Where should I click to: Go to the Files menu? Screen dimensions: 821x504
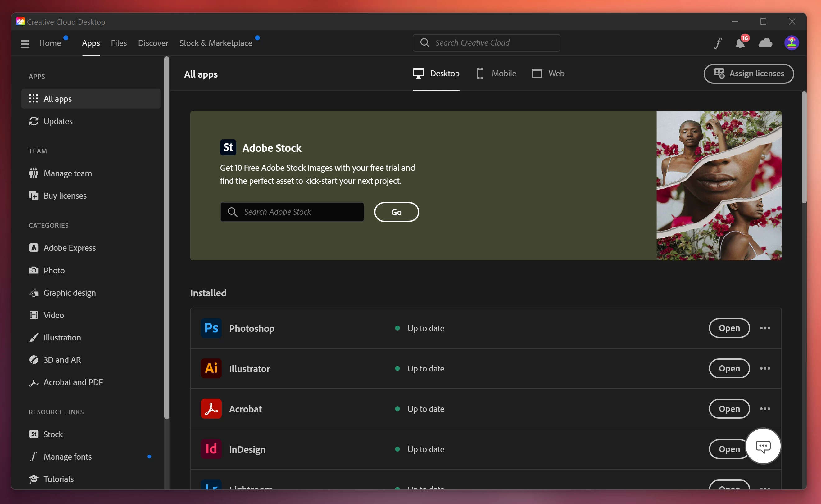coord(119,43)
